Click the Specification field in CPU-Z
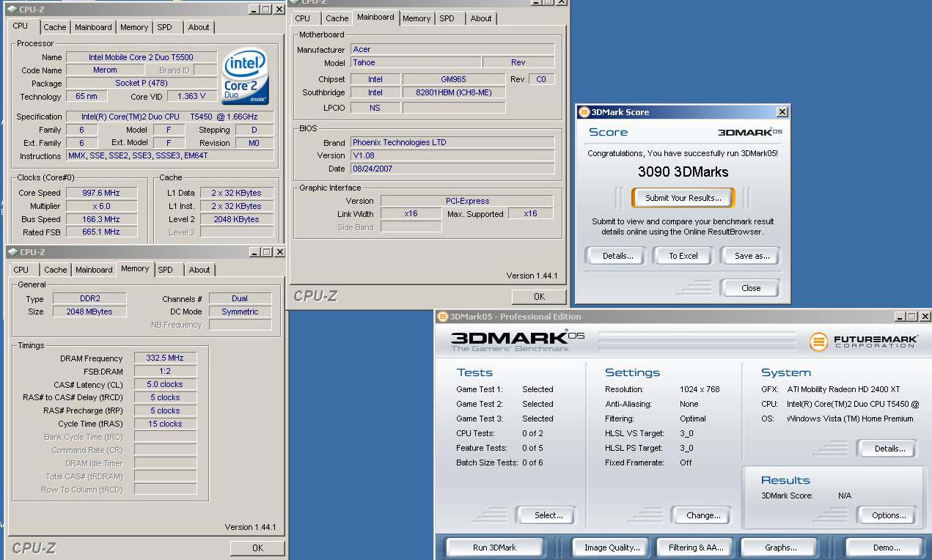 pyautogui.click(x=170, y=117)
